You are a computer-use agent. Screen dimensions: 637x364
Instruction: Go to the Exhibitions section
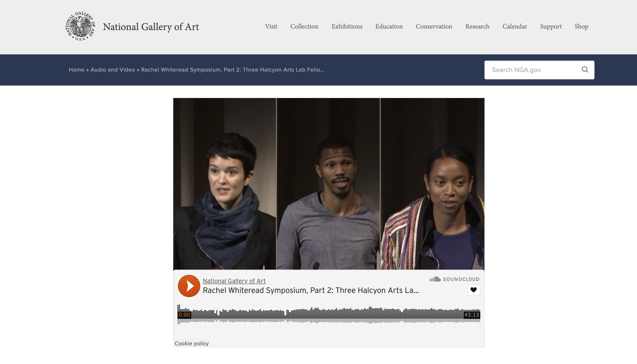[347, 26]
